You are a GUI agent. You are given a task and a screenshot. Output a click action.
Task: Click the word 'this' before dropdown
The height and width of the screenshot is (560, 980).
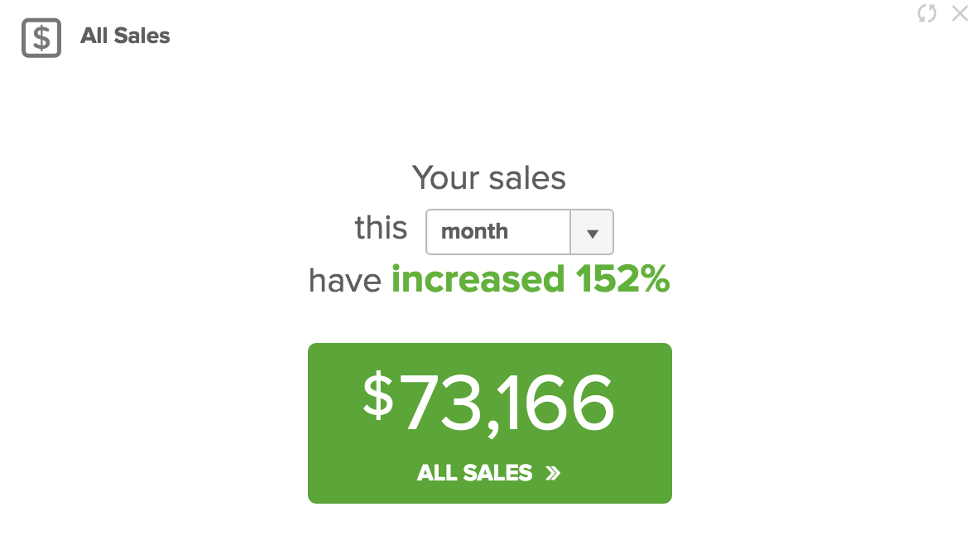(x=381, y=227)
